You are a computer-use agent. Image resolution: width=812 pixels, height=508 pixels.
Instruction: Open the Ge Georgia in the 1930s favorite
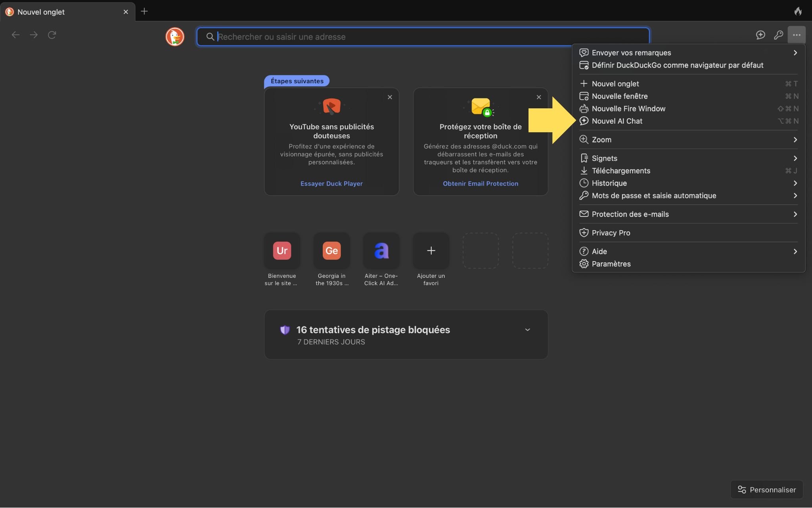[331, 250]
